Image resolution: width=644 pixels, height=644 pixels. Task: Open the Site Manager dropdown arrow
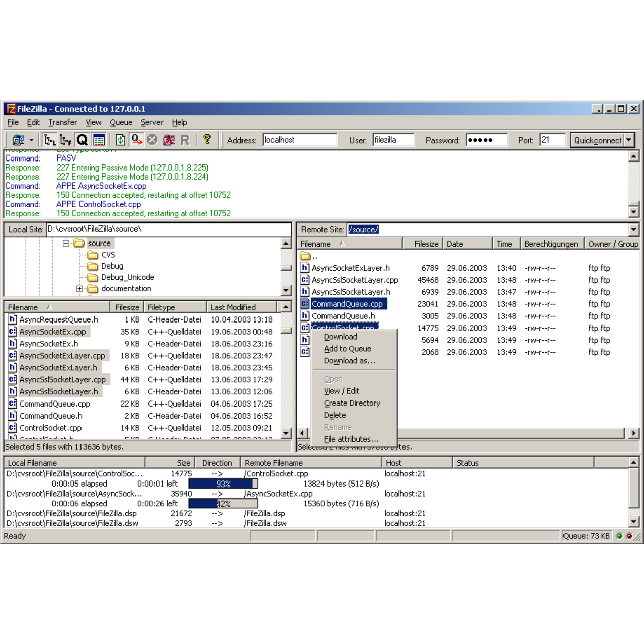point(31,140)
